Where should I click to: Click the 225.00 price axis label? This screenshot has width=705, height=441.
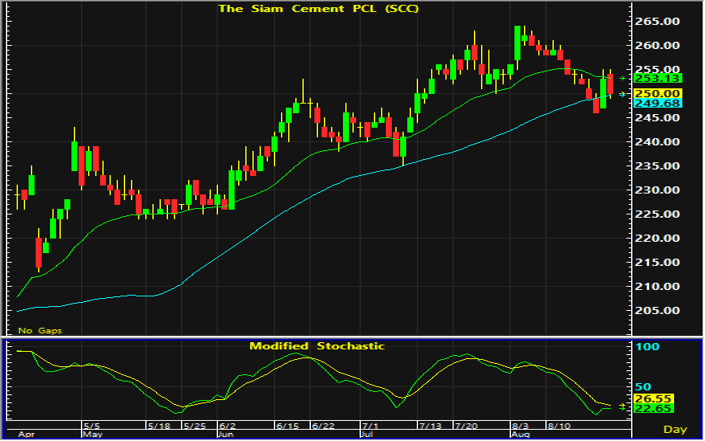pos(657,214)
